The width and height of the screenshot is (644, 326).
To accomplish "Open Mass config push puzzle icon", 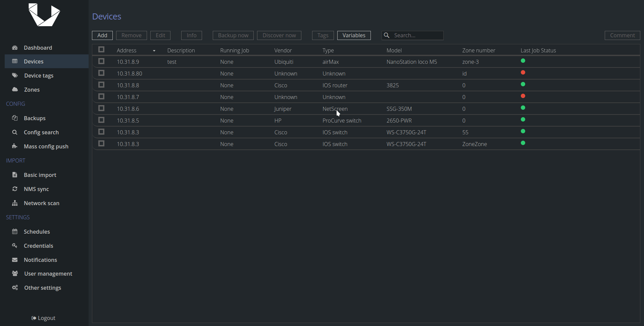I will [15, 146].
